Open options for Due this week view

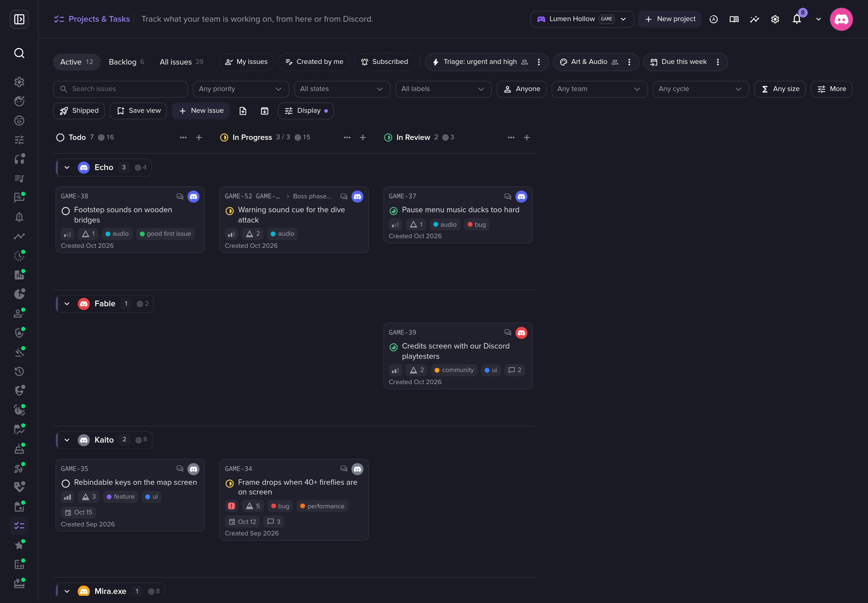(x=718, y=62)
